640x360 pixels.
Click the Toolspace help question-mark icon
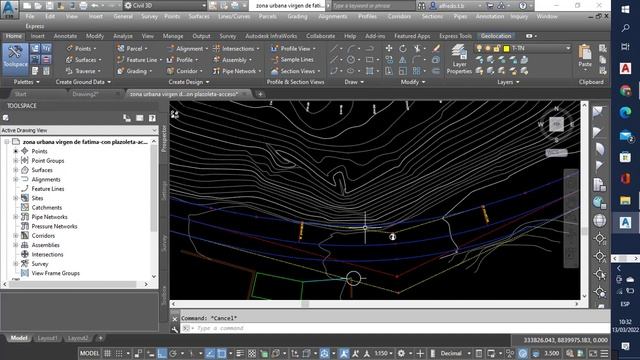152,118
